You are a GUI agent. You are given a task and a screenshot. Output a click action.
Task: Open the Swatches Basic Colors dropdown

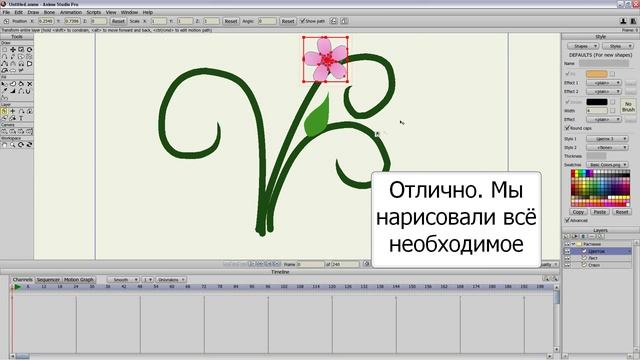pos(607,164)
